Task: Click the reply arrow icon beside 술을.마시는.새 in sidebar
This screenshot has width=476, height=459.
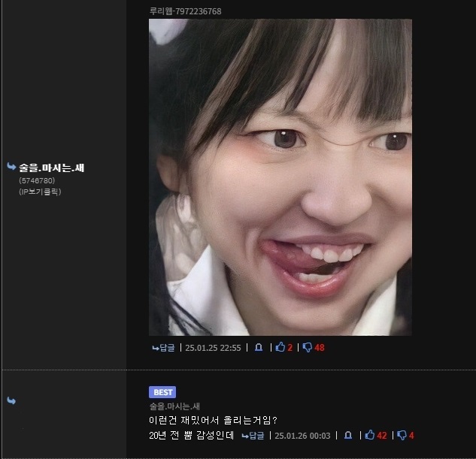Action: pyautogui.click(x=11, y=168)
